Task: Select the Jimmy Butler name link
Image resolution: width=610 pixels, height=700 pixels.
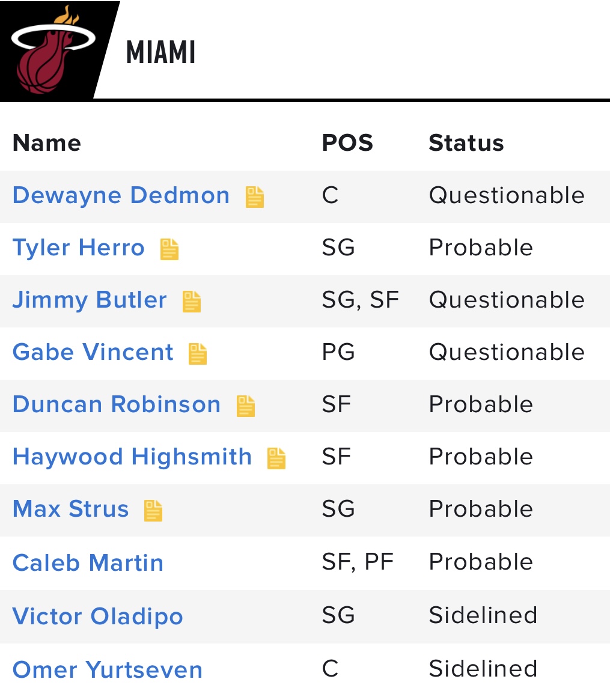Action: 90,300
